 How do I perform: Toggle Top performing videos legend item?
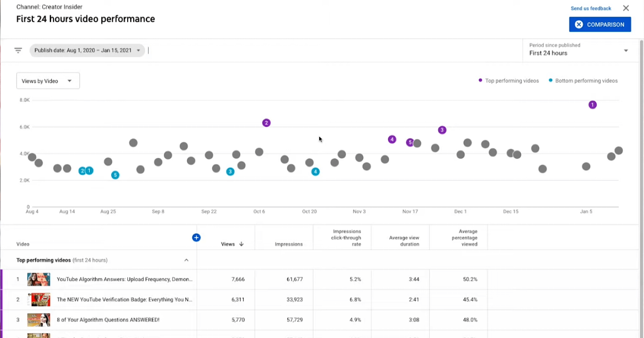(508, 81)
